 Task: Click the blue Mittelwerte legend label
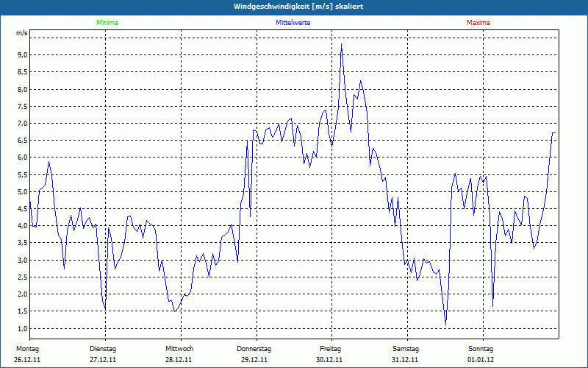(x=293, y=23)
